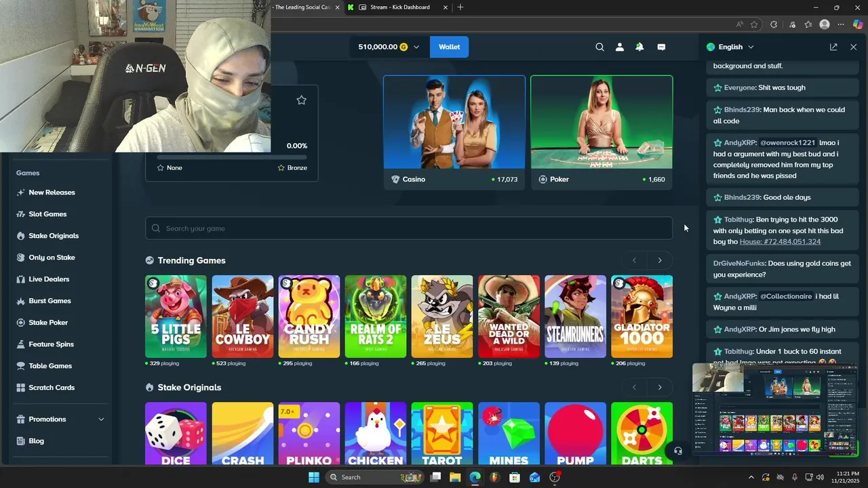Screen dimensions: 868x488
Task: Pop out the chat window
Action: click(833, 47)
